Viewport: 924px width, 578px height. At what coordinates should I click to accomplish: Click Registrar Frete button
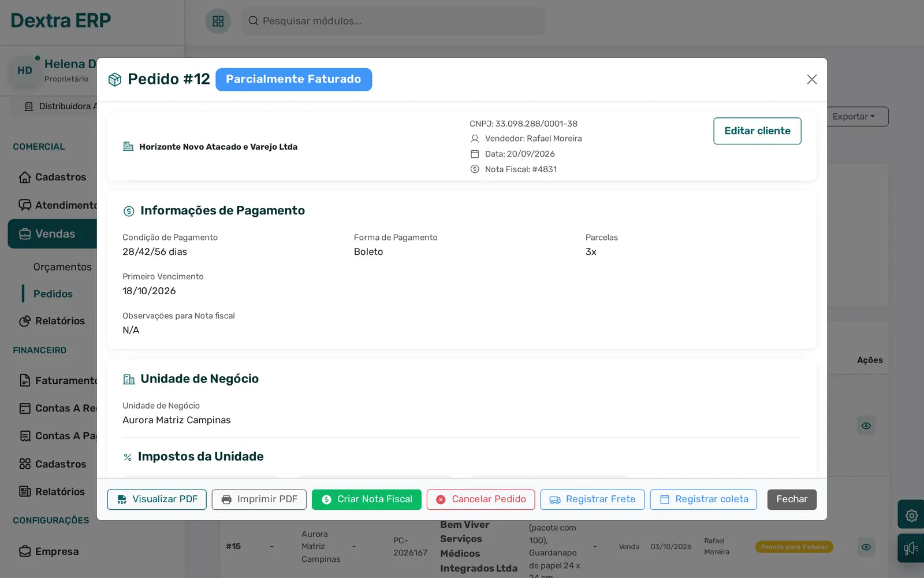[x=592, y=499]
